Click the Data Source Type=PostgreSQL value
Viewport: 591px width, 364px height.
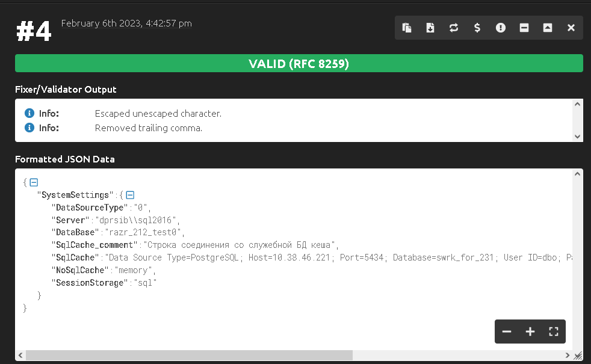point(338,258)
